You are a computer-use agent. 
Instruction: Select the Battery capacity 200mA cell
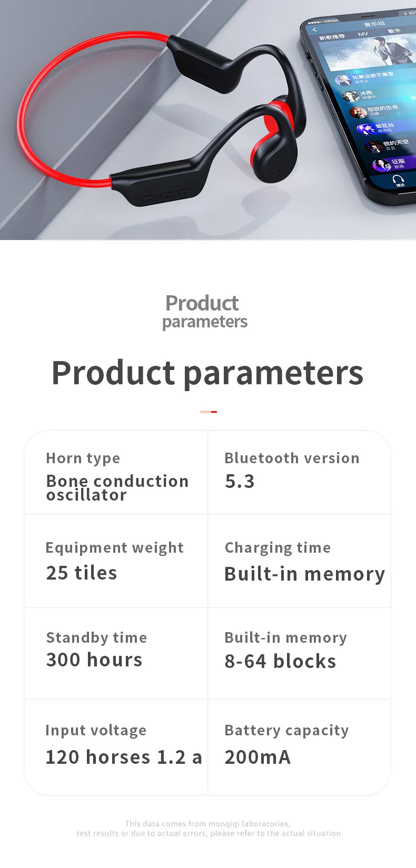(x=299, y=747)
